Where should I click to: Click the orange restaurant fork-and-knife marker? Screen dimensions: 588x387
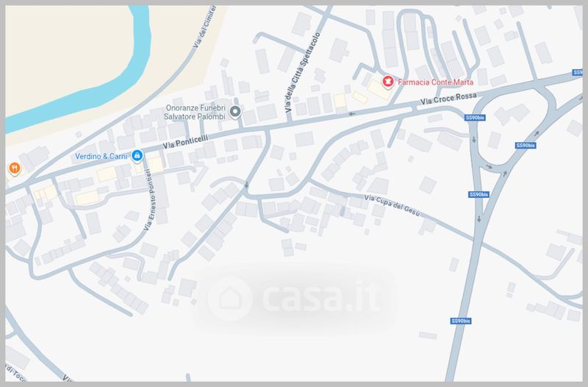(14, 168)
